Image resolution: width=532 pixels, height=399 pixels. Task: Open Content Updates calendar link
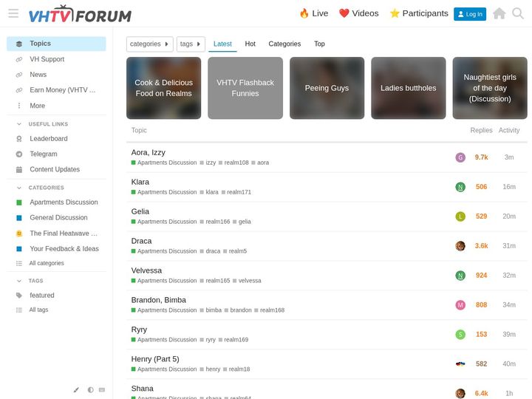click(x=56, y=169)
